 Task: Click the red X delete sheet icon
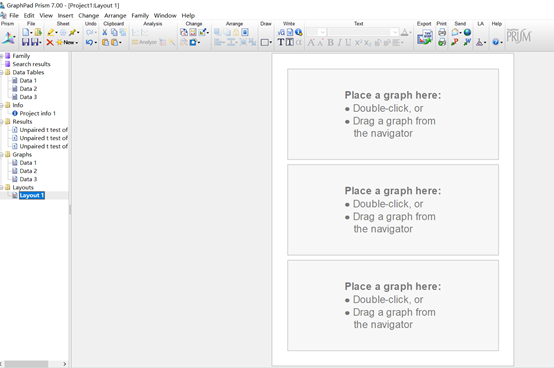[50, 42]
